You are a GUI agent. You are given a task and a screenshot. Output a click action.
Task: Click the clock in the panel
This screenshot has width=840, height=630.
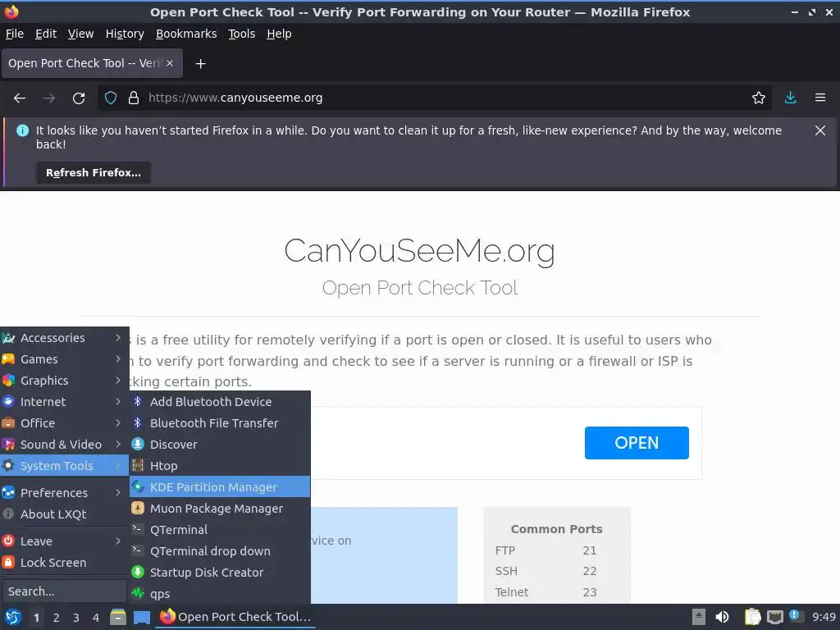824,617
